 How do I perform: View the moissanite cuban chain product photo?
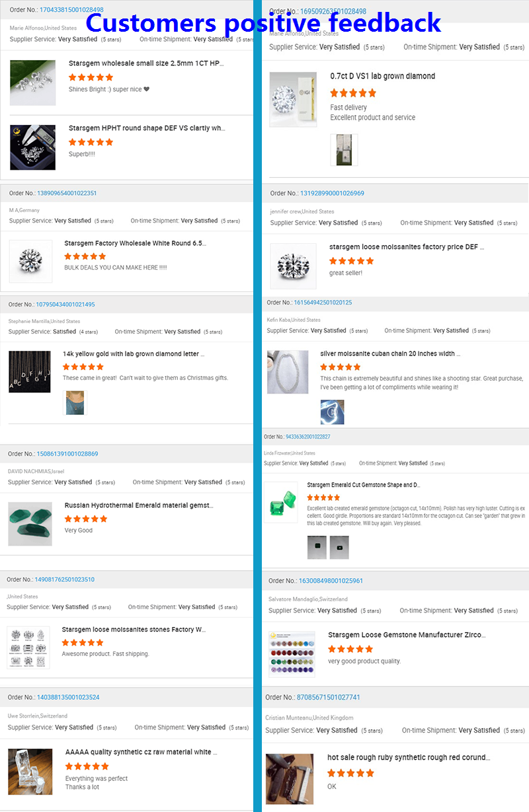(288, 372)
